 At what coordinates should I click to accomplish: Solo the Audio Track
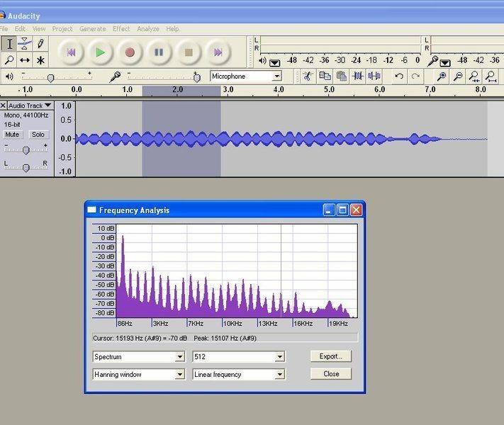tap(38, 135)
